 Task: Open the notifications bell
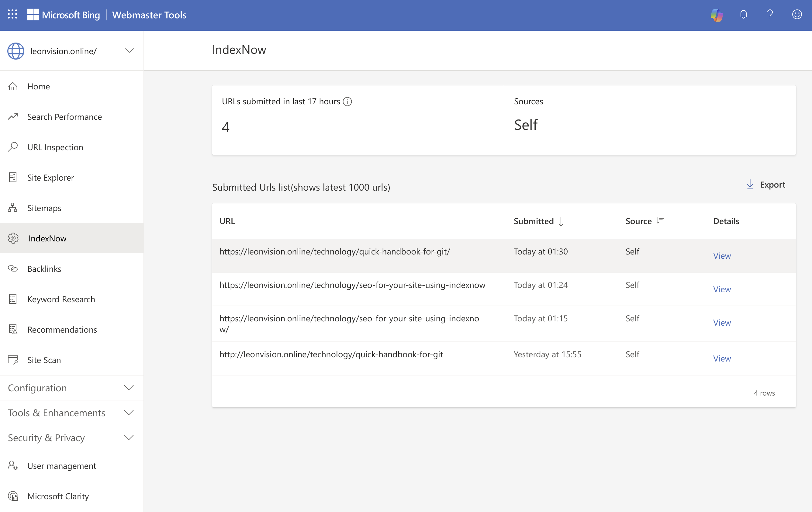coord(743,15)
